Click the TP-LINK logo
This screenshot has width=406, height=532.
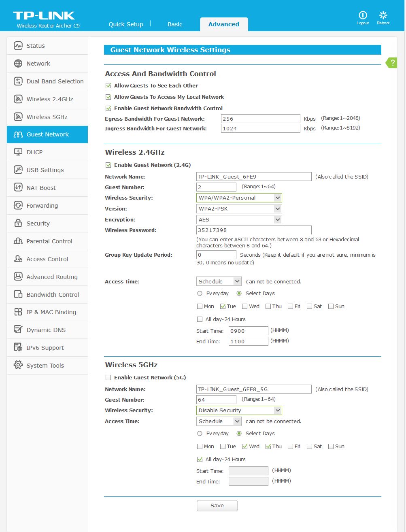coord(44,16)
